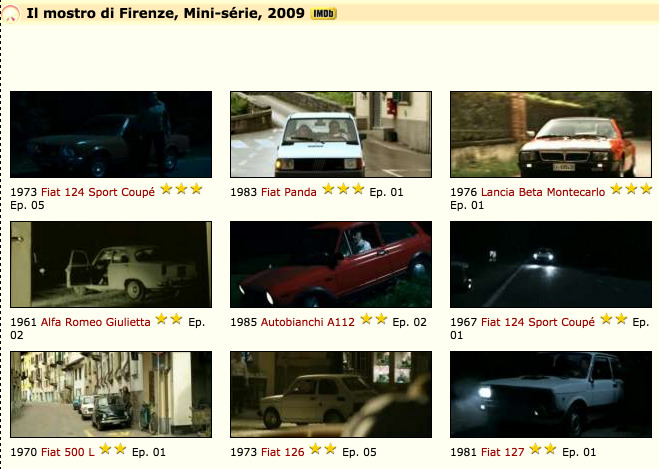The width and height of the screenshot is (659, 469).
Task: Open the Alfa Romeo Giulietta link
Action: point(95,322)
